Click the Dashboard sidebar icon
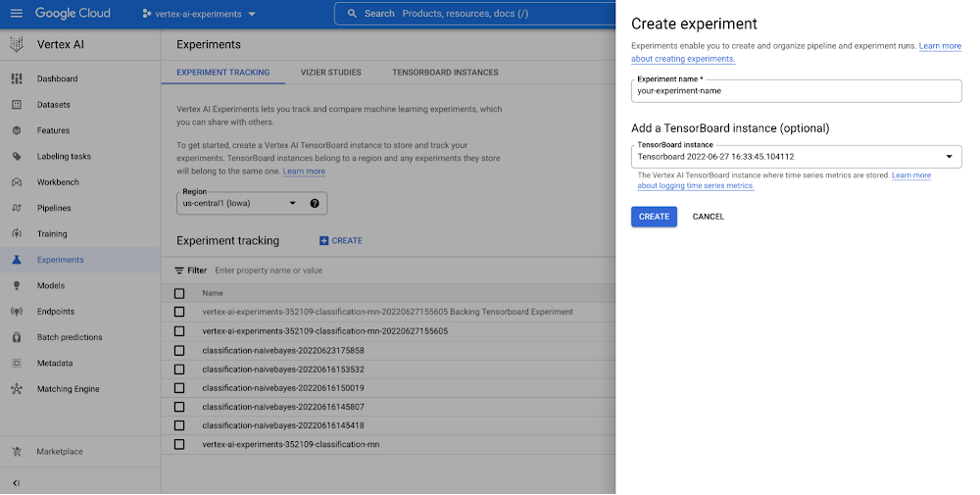 [17, 78]
